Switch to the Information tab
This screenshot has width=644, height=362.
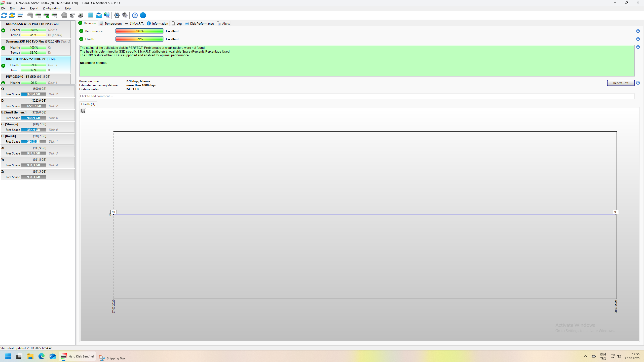(157, 23)
